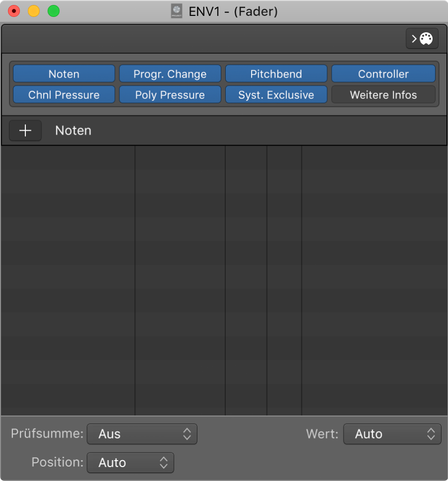448x481 pixels.
Task: Click the document icon in title bar
Action: click(x=177, y=11)
